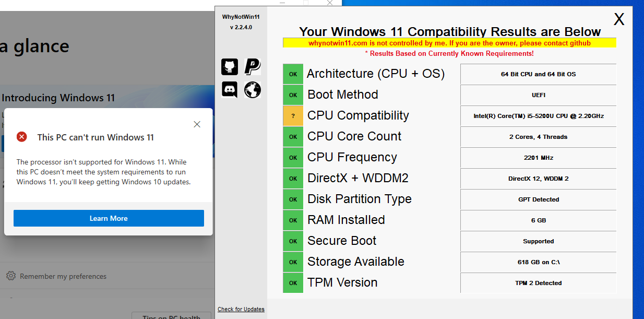Click Learn More in PC Health dialog

pyautogui.click(x=109, y=218)
